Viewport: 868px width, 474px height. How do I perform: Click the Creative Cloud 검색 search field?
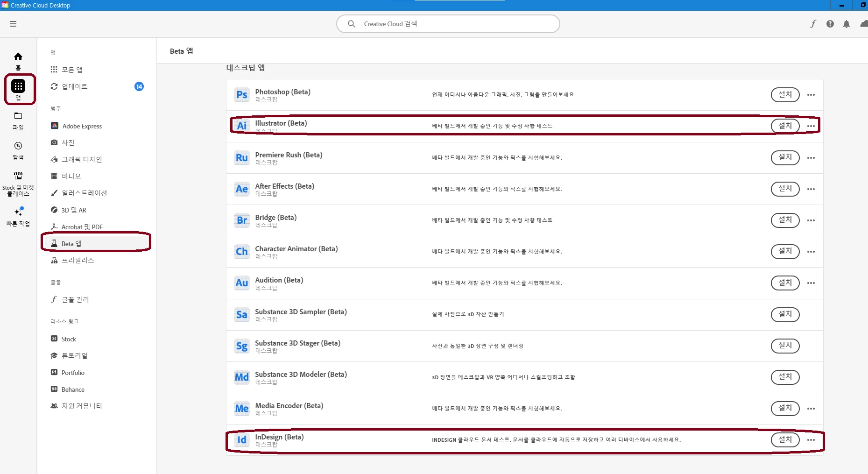coord(448,24)
